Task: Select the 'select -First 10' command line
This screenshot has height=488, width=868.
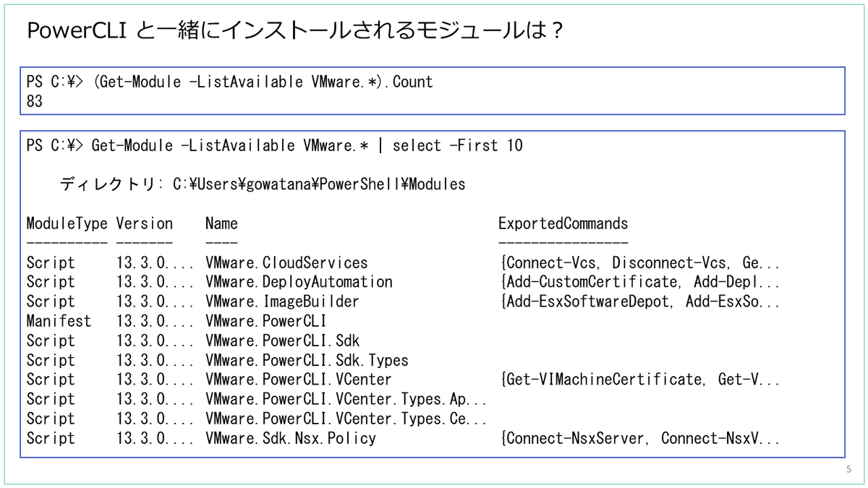Action: 274,145
